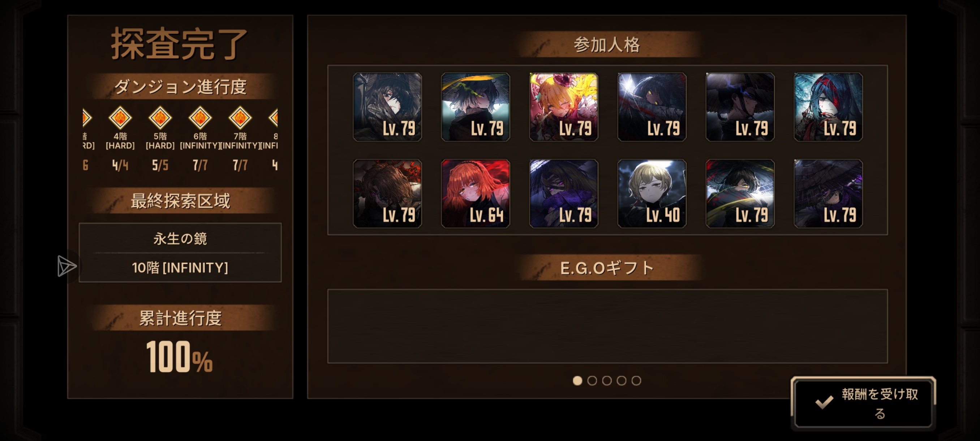Click the empty E.G.Oギフト list area
This screenshot has width=980, height=441.
pyautogui.click(x=607, y=326)
